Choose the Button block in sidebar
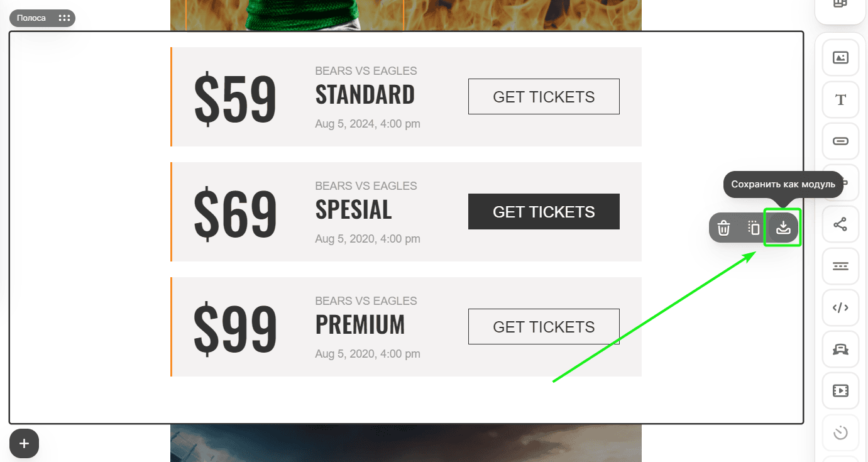 pyautogui.click(x=840, y=141)
